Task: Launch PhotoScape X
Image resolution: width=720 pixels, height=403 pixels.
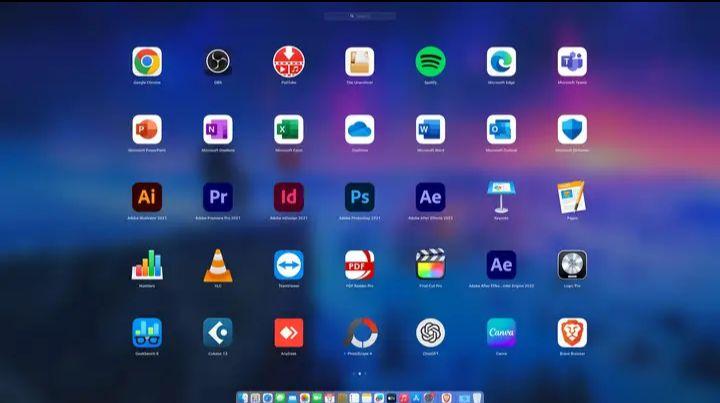Action: (x=360, y=333)
